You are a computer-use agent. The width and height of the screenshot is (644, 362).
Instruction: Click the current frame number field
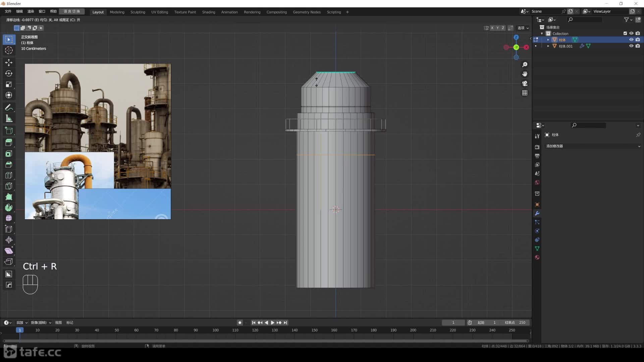tap(453, 323)
